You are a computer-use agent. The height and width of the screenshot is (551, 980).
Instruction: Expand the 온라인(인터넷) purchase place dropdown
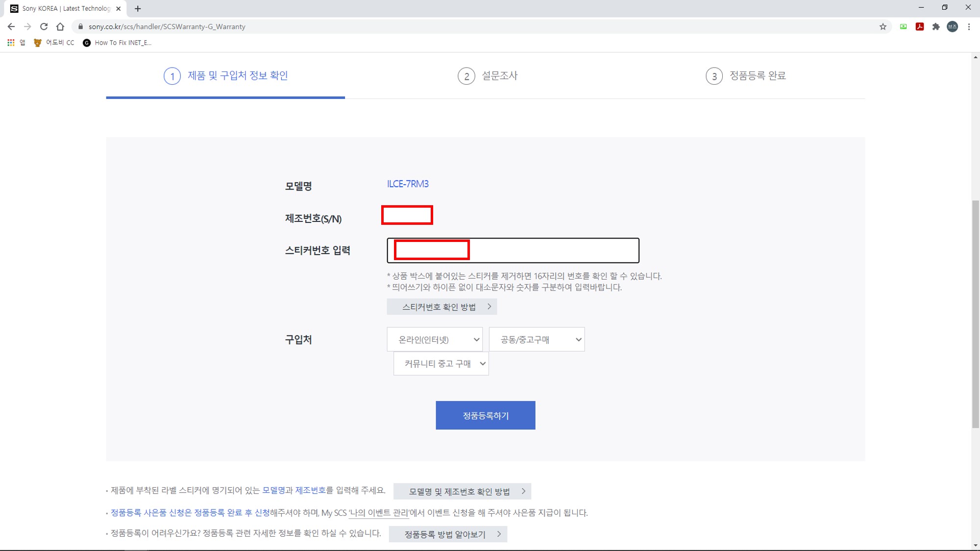[x=435, y=339]
